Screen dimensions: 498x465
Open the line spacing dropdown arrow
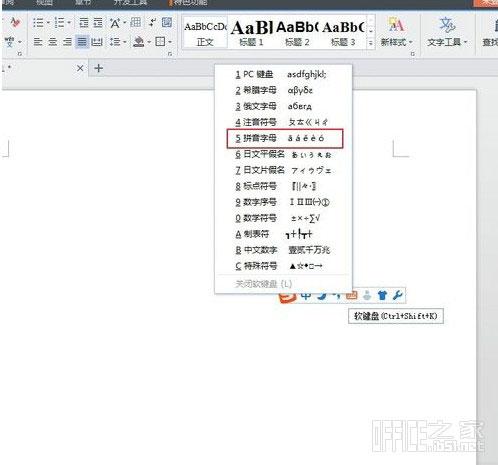(x=124, y=42)
